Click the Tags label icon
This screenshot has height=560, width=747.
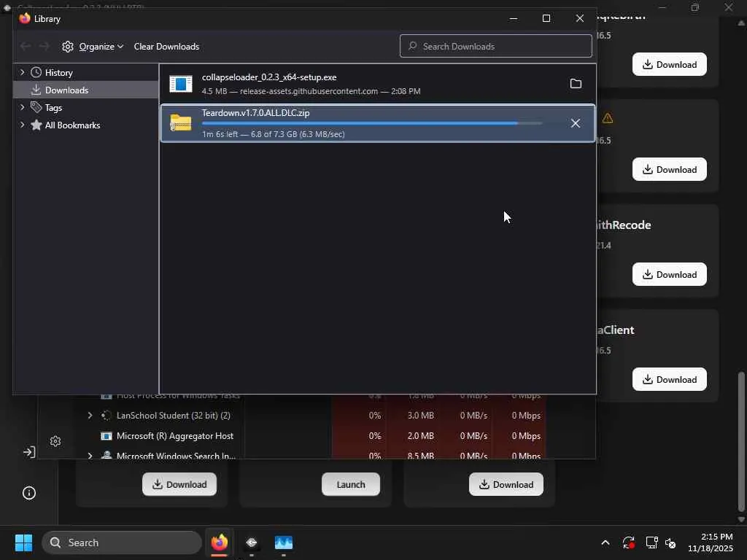point(36,107)
